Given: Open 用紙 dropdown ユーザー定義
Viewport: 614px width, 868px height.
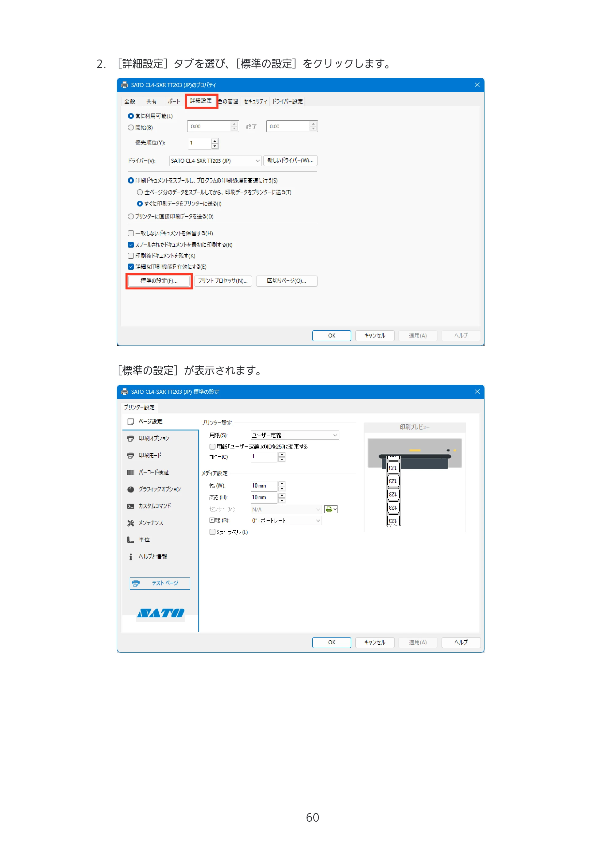Looking at the screenshot, I should (295, 435).
